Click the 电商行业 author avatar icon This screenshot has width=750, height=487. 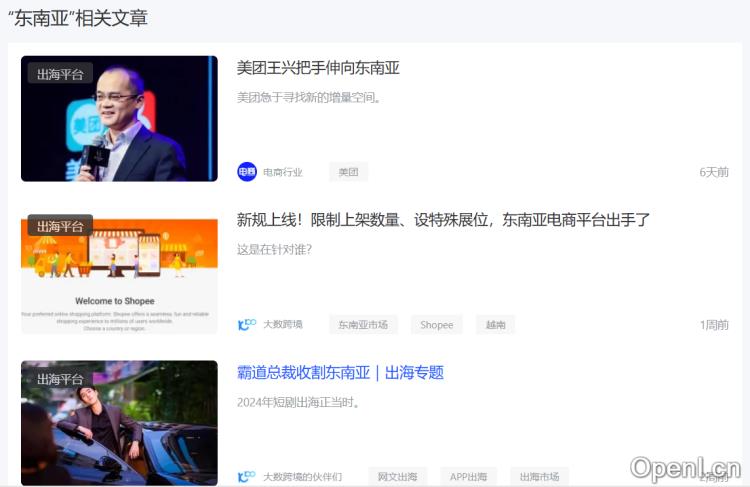[x=247, y=172]
